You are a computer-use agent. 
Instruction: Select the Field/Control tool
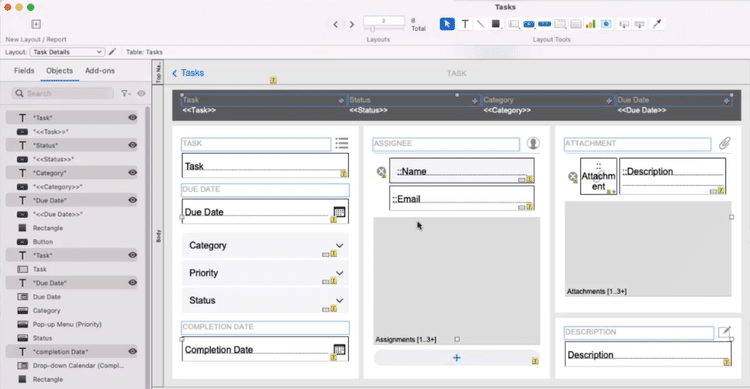point(513,24)
